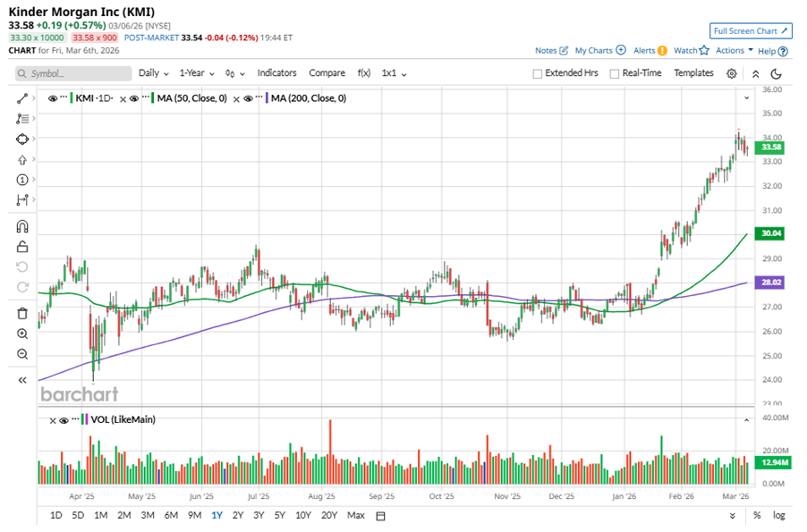Select the 20Y time range
The height and width of the screenshot is (532, 807).
pyautogui.click(x=329, y=515)
